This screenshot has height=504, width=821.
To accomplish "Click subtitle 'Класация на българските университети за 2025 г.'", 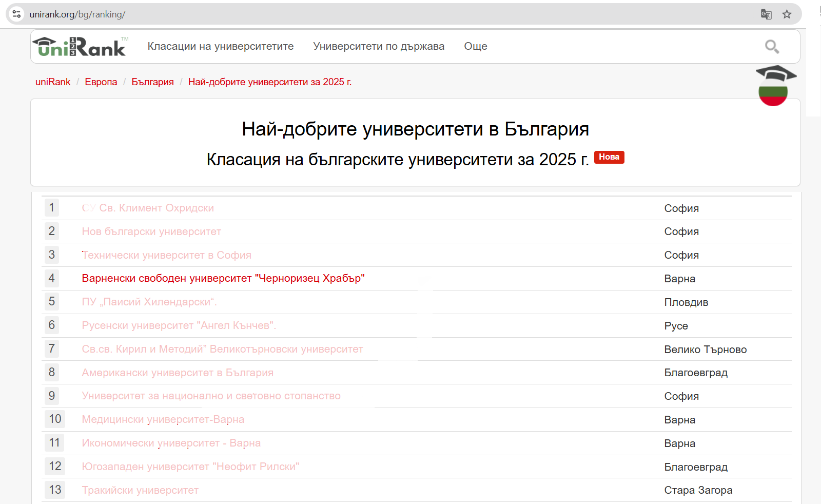I will point(398,160).
